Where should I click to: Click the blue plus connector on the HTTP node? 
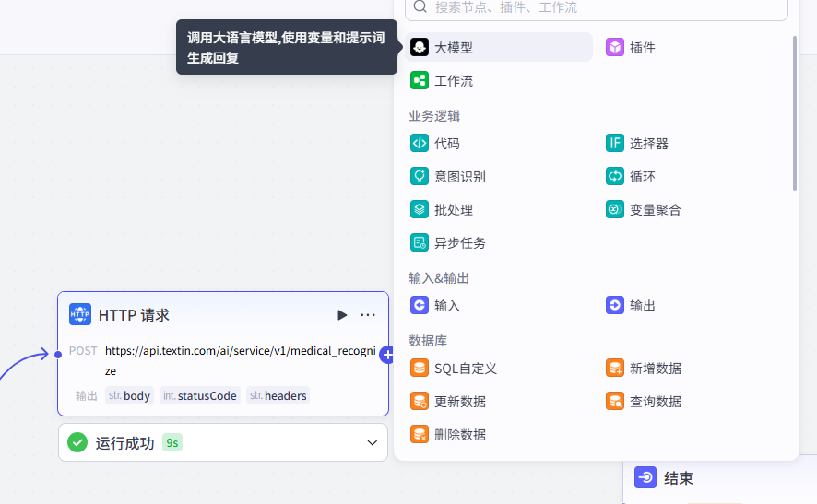(386, 355)
